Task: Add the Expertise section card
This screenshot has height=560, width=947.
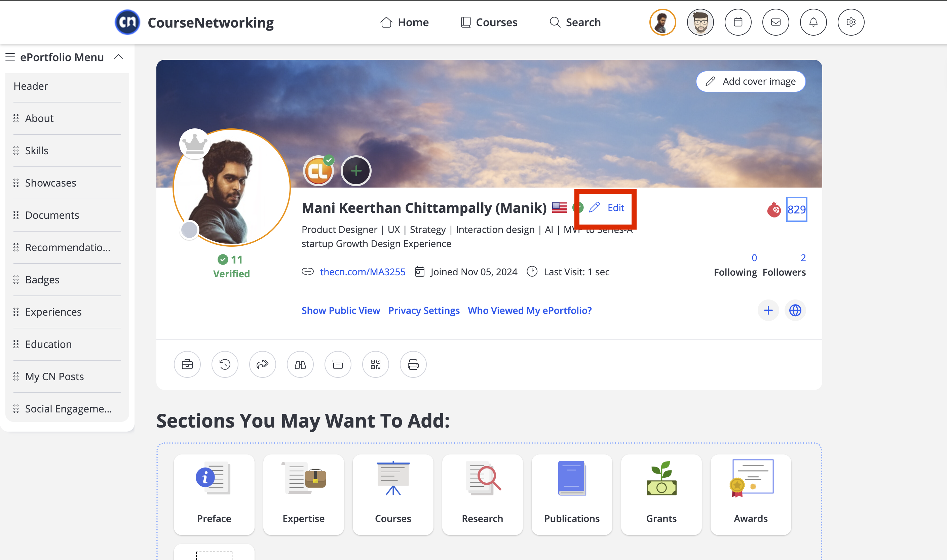Action: [x=303, y=494]
